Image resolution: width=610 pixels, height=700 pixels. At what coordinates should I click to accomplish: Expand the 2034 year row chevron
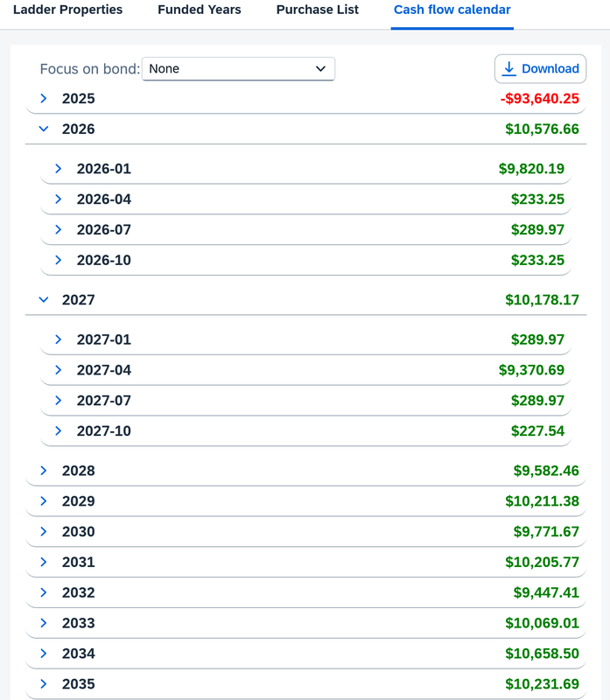pos(43,653)
